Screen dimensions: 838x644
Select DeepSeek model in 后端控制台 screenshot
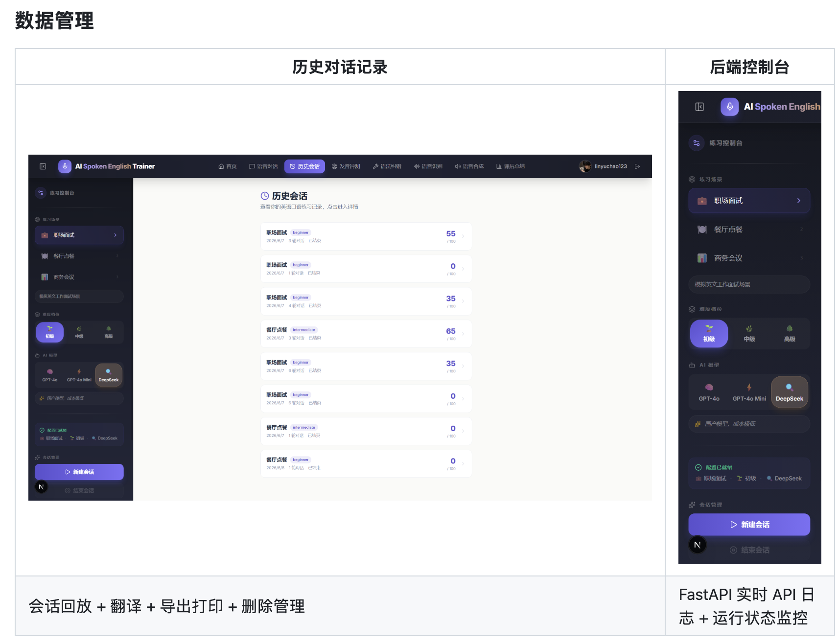[x=790, y=392]
